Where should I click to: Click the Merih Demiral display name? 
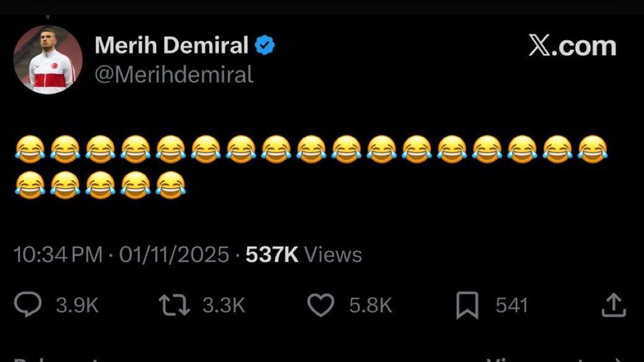click(172, 45)
